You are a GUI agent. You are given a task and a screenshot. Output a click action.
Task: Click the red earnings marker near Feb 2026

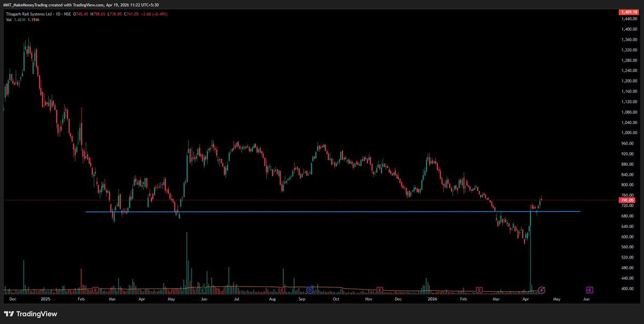point(479,290)
